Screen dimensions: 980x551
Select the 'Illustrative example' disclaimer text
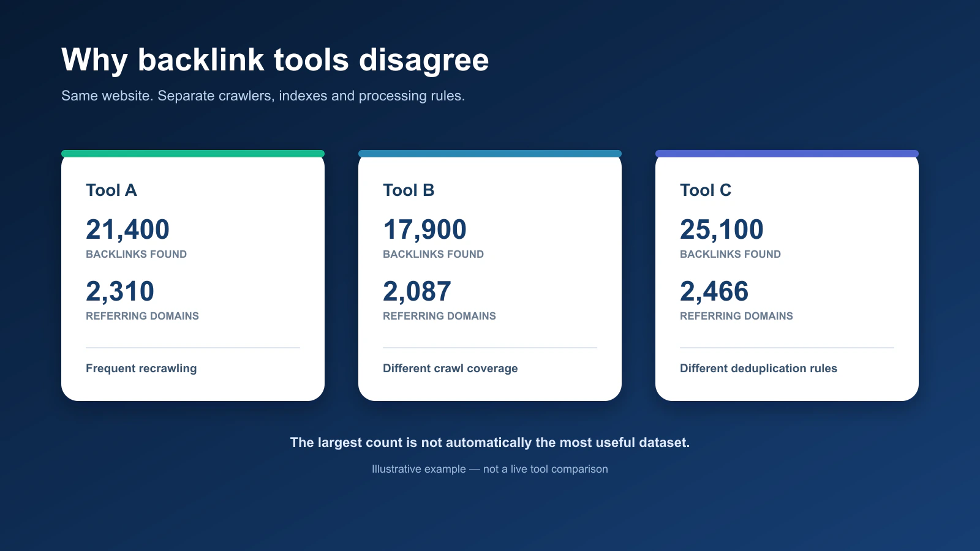tap(490, 469)
